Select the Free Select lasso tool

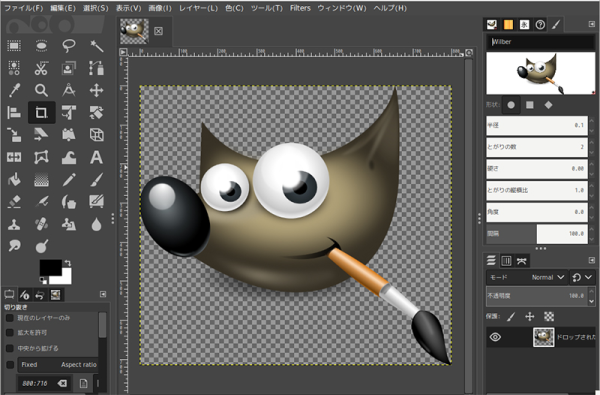tap(69, 46)
